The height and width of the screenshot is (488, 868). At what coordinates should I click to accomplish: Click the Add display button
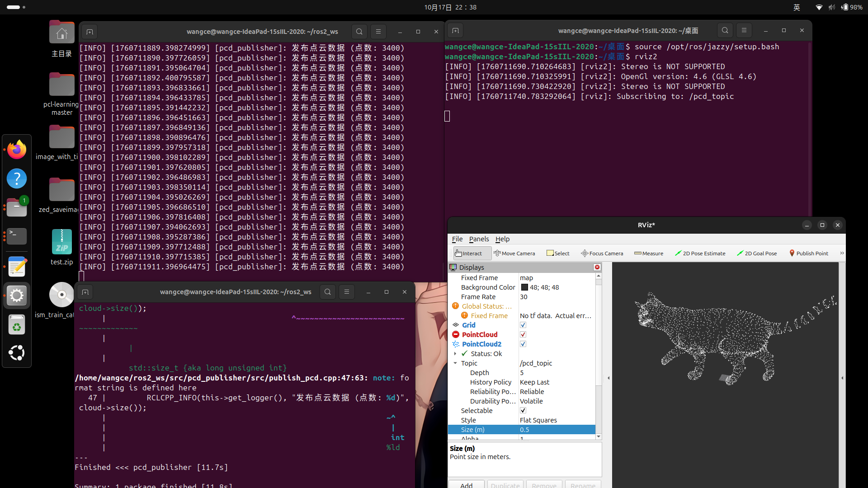(x=466, y=485)
